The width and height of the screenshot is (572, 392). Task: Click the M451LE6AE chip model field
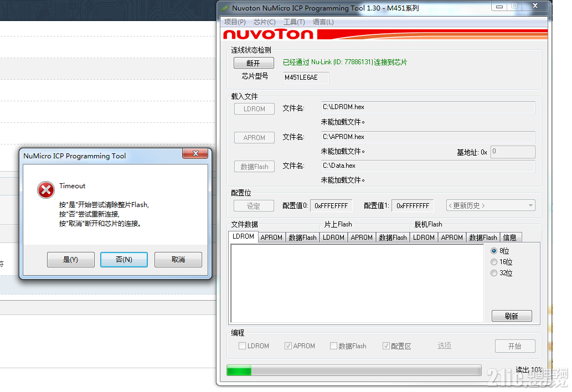click(x=306, y=78)
